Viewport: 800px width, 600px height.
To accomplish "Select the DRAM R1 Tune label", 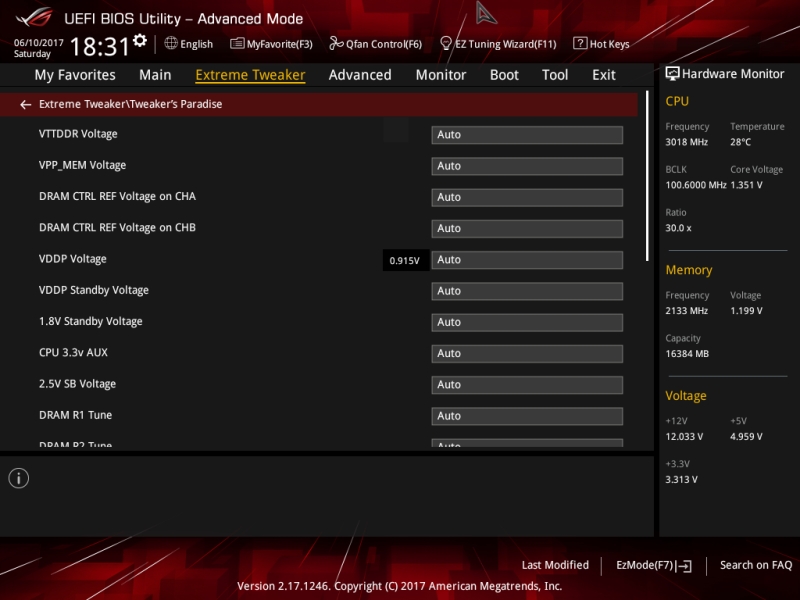I will [75, 415].
